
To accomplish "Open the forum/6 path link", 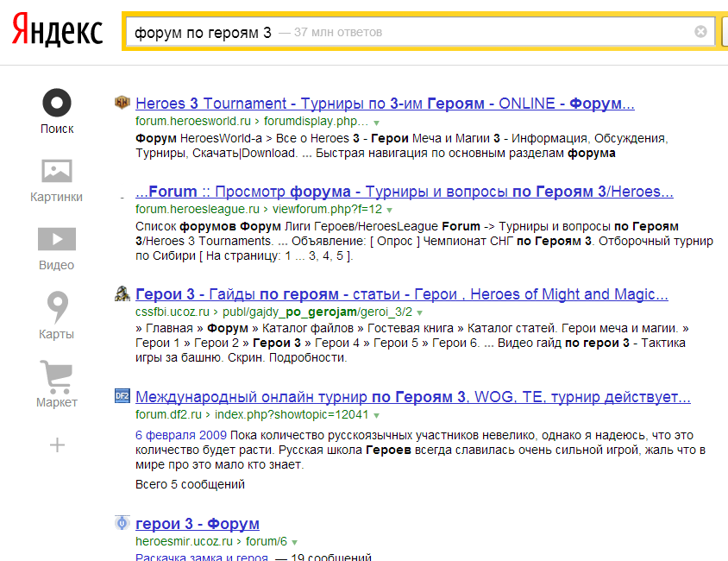I will pos(267,541).
